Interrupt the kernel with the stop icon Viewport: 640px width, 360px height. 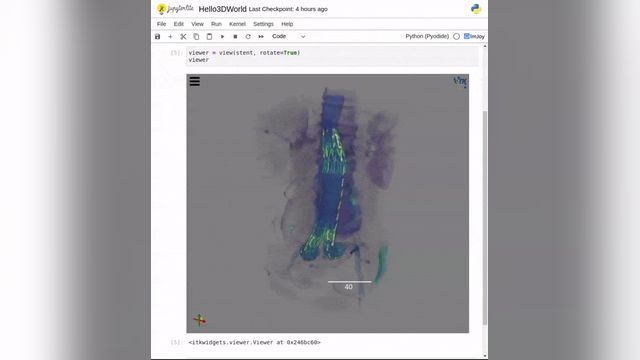[x=235, y=36]
